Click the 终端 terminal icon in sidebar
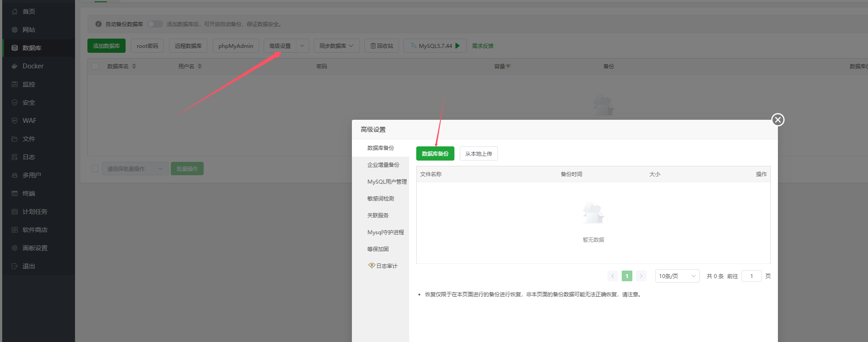 click(15, 193)
